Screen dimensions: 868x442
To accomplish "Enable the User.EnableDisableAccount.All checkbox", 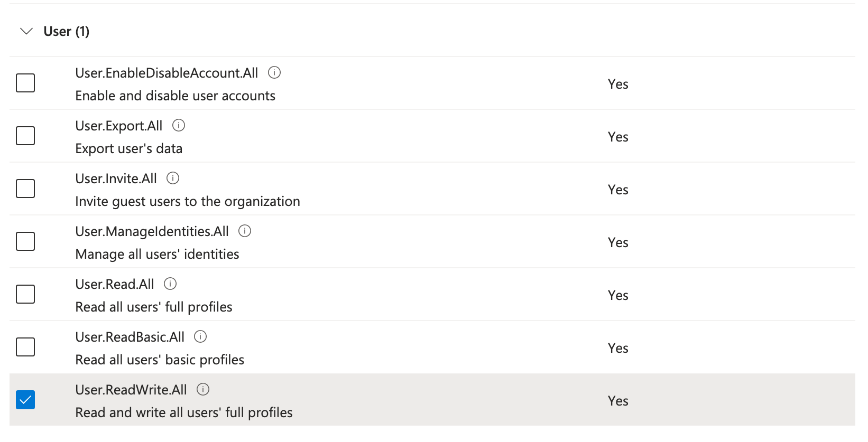I will tap(25, 83).
